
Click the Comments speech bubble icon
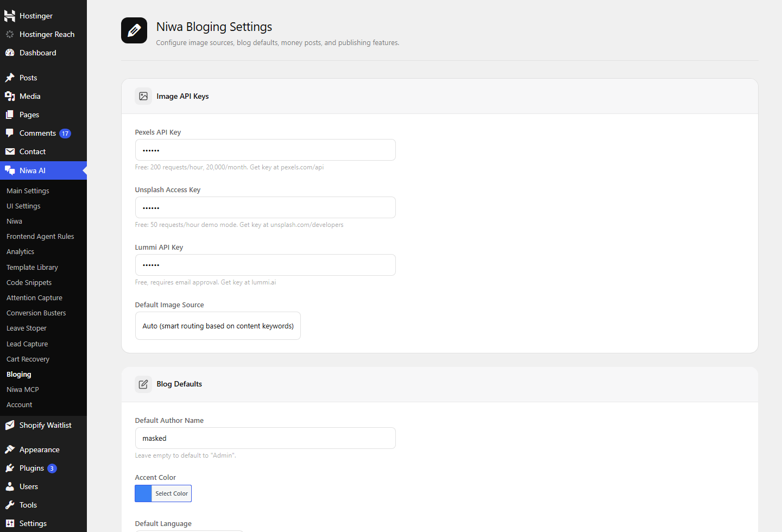pos(10,133)
